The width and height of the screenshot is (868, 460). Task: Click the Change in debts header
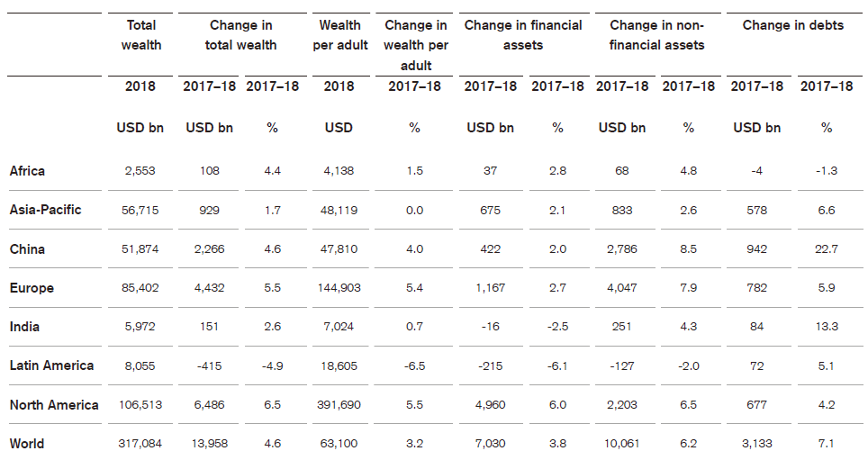pos(793,26)
